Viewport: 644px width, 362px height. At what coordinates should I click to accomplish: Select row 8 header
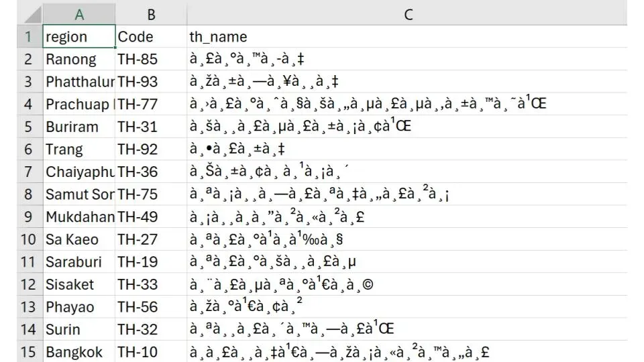coord(30,194)
